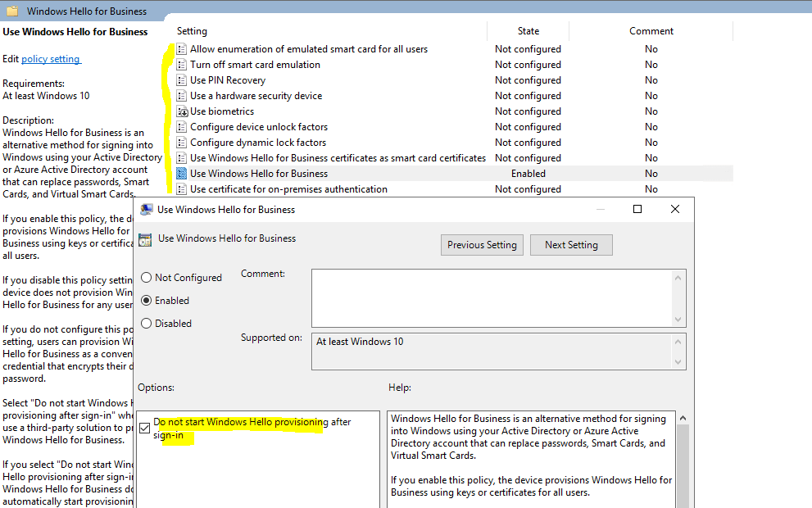Click the Windows Hello for Business folder icon

[12, 11]
